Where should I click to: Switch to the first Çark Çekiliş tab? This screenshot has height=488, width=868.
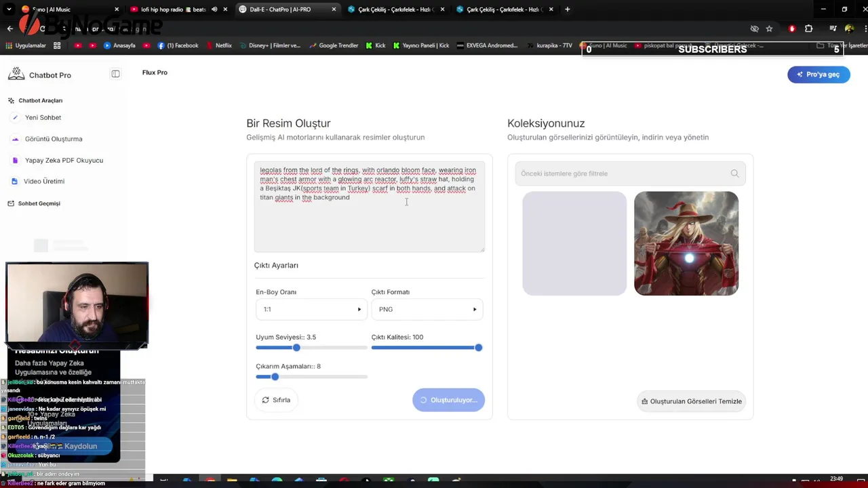pyautogui.click(x=397, y=9)
